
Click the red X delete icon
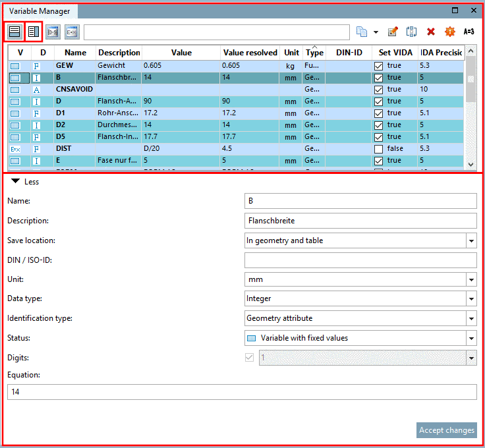(431, 32)
